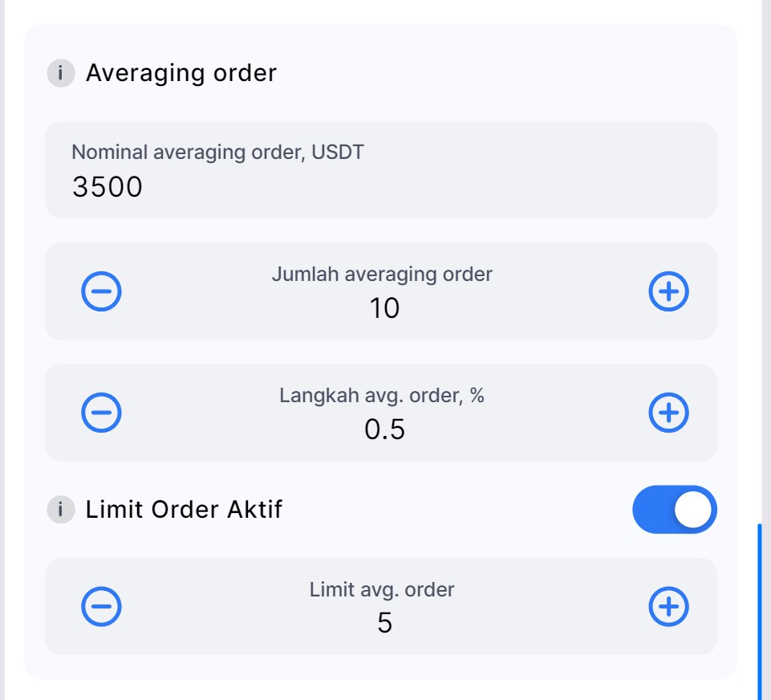Screen dimensions: 771x700
Task: Increase Jumlah averaging order with plus
Action: pyautogui.click(x=668, y=291)
